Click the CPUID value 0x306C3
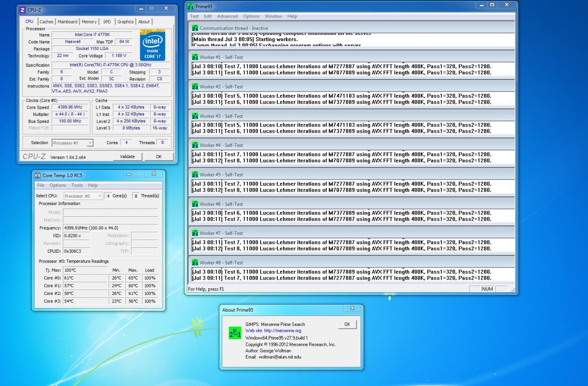Screen dimensions: 588x386 tap(76, 251)
